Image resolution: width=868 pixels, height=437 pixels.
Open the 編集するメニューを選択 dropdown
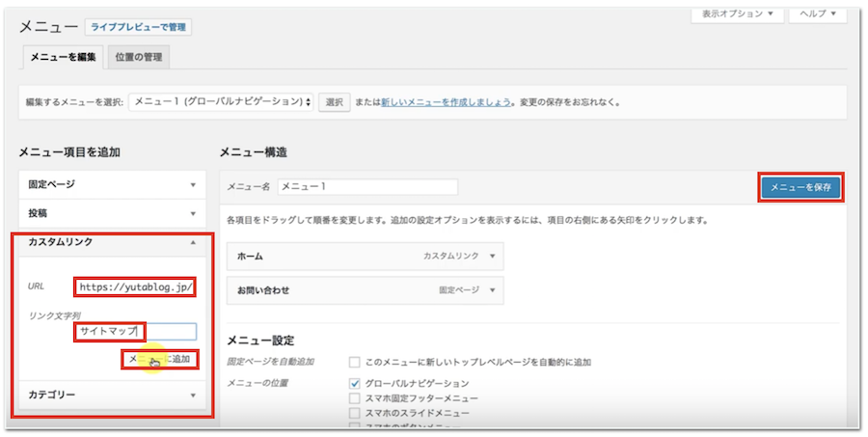pyautogui.click(x=222, y=101)
